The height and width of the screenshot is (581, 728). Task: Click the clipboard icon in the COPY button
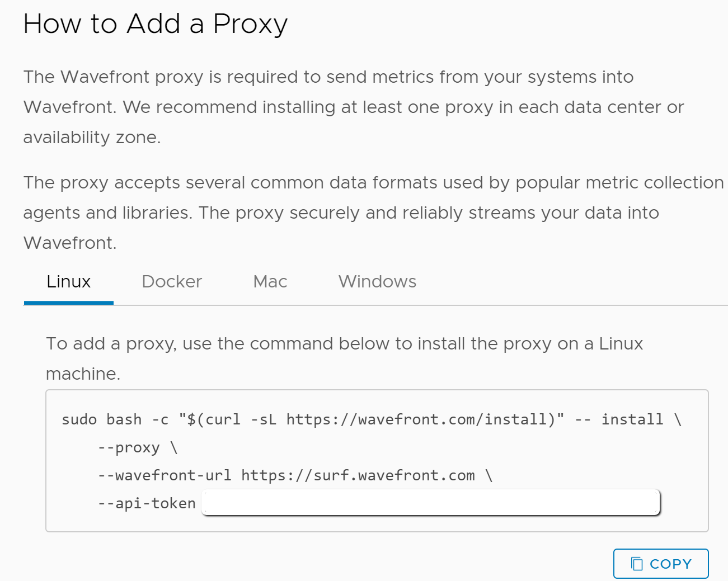(x=637, y=564)
